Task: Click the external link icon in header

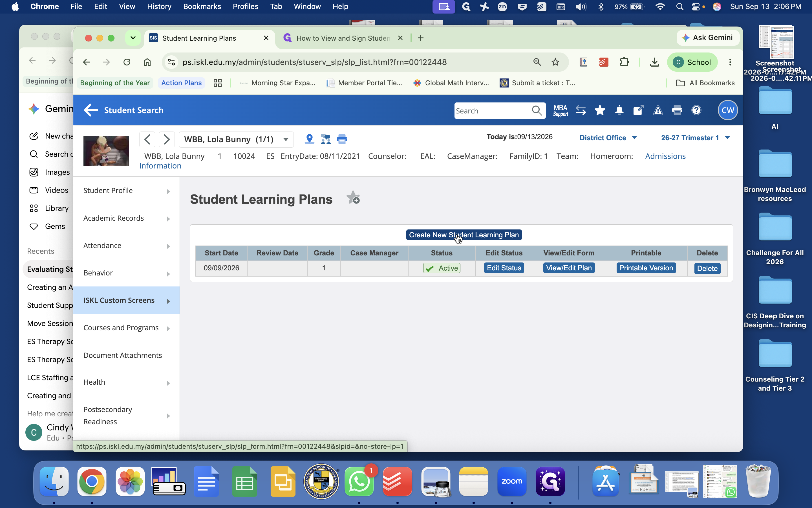Action: 638,110
